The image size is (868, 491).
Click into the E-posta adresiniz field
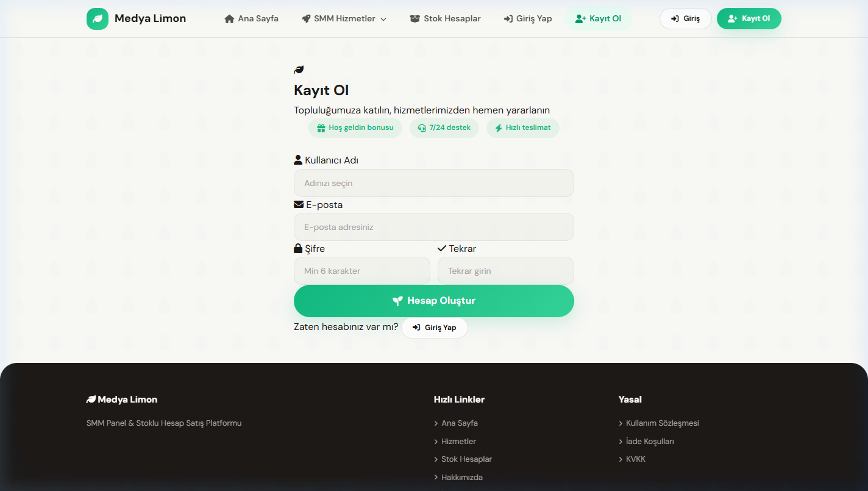[x=433, y=227]
